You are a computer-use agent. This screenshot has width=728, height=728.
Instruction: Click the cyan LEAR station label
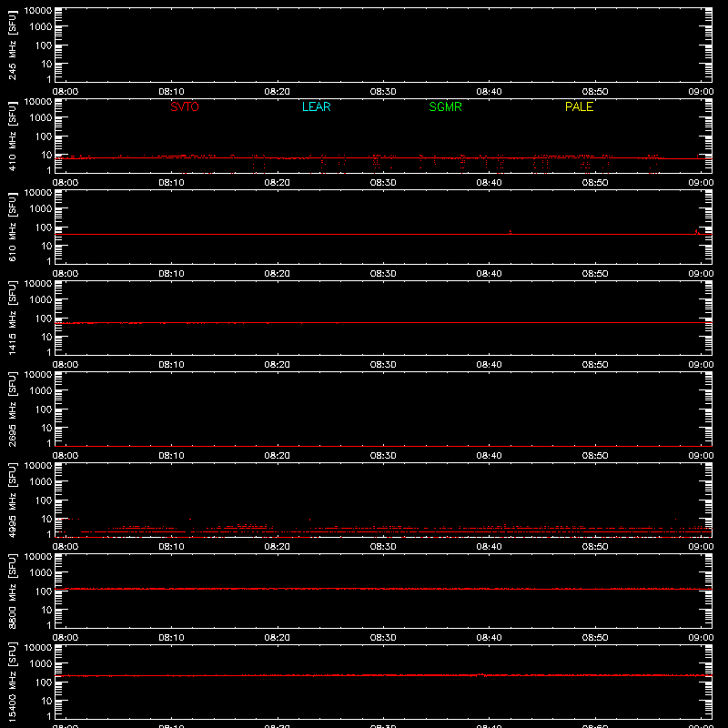[x=316, y=106]
